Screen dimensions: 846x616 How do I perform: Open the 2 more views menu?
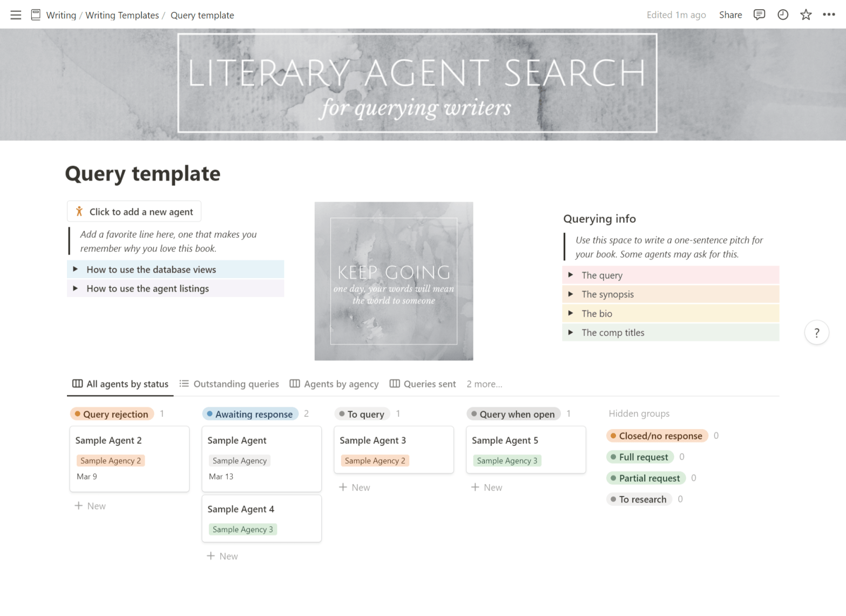point(484,384)
